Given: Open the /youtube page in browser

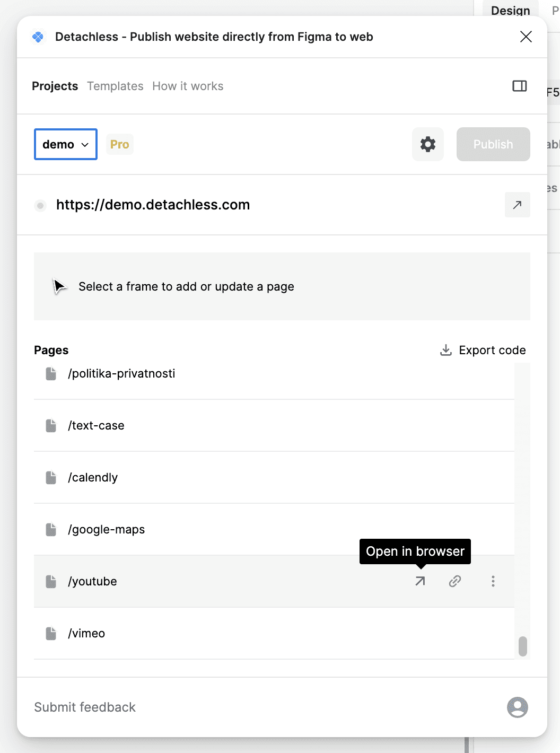Looking at the screenshot, I should pos(419,581).
